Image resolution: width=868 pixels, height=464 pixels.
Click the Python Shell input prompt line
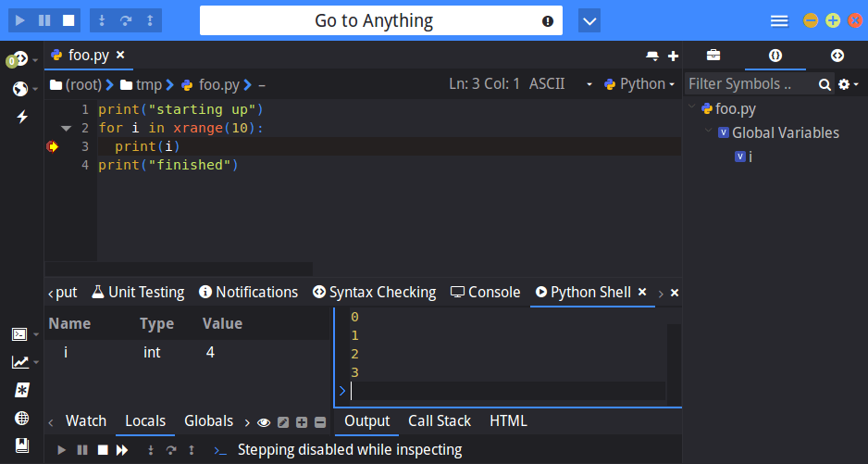point(506,391)
